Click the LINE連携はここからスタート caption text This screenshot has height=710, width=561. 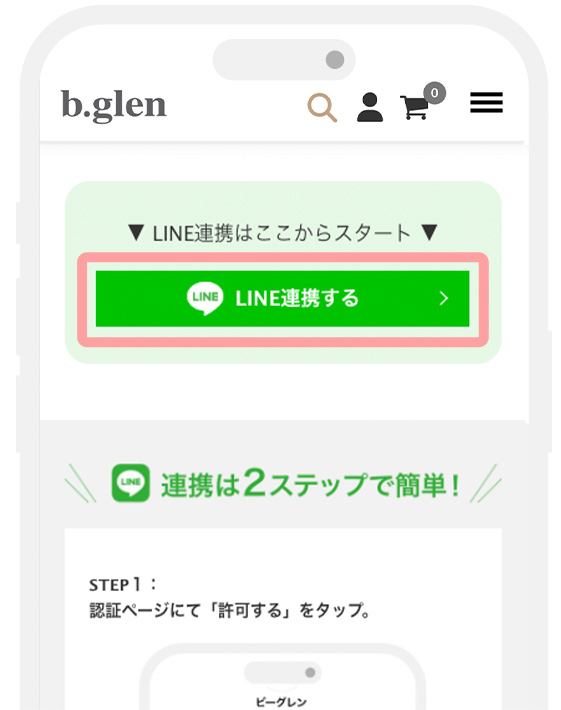click(282, 233)
